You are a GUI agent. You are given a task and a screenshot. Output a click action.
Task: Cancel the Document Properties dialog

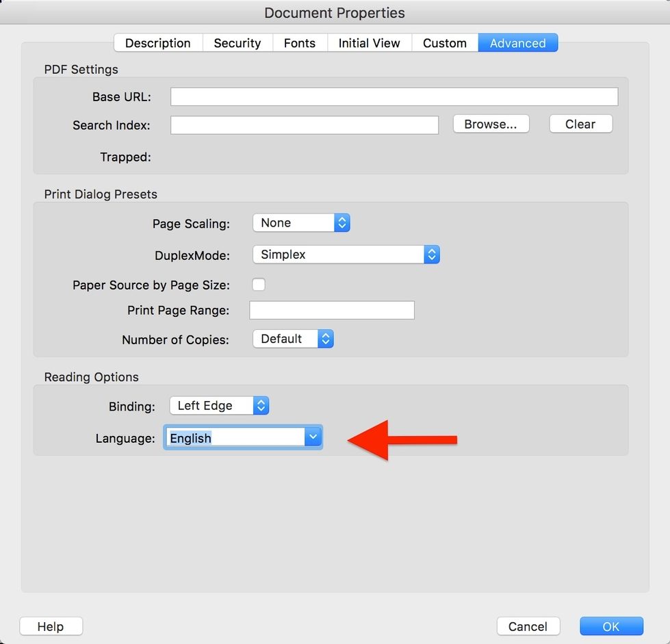pos(528,626)
